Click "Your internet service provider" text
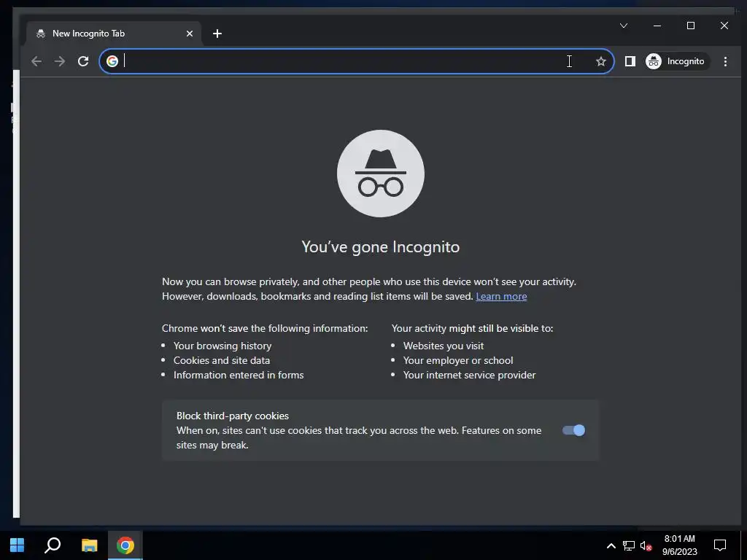The height and width of the screenshot is (560, 747). pyautogui.click(x=469, y=375)
